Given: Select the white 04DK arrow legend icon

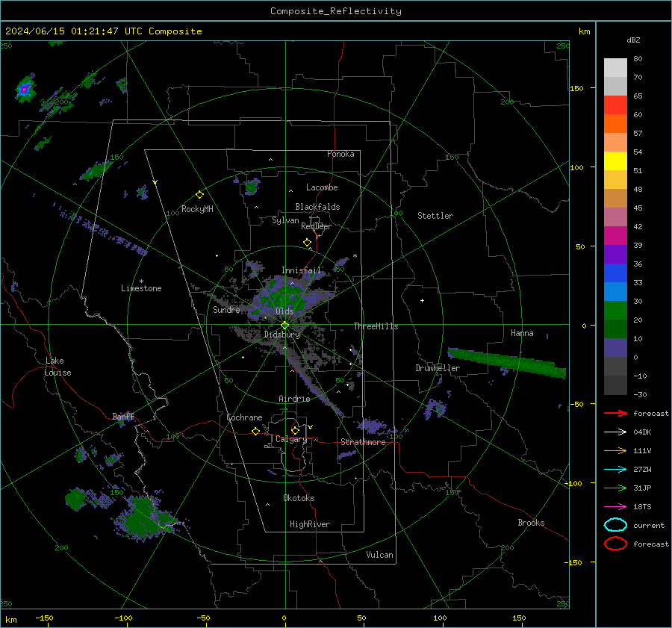Looking at the screenshot, I should [x=615, y=432].
